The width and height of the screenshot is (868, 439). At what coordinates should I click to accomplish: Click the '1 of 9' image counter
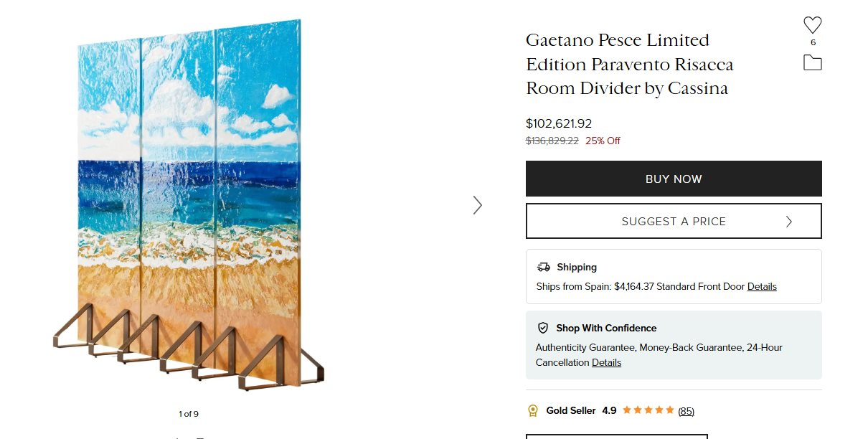click(x=189, y=414)
